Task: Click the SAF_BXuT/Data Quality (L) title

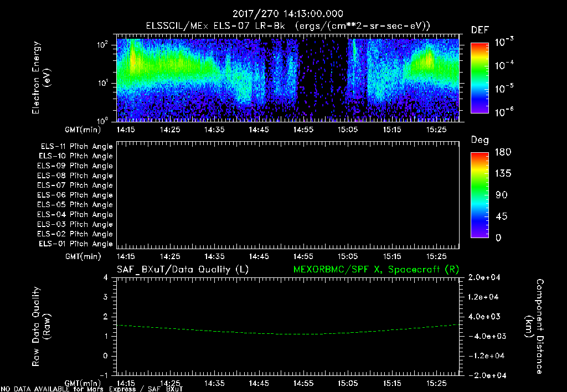Action: pos(183,270)
